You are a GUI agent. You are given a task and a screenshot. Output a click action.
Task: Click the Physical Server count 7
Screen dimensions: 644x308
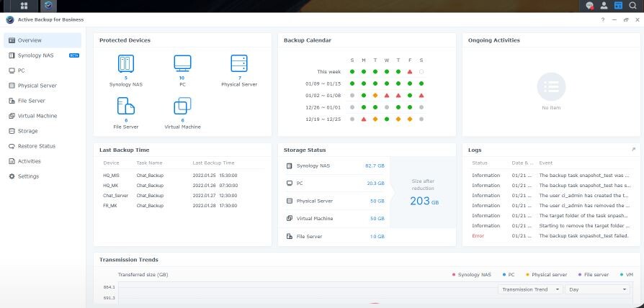coord(239,78)
